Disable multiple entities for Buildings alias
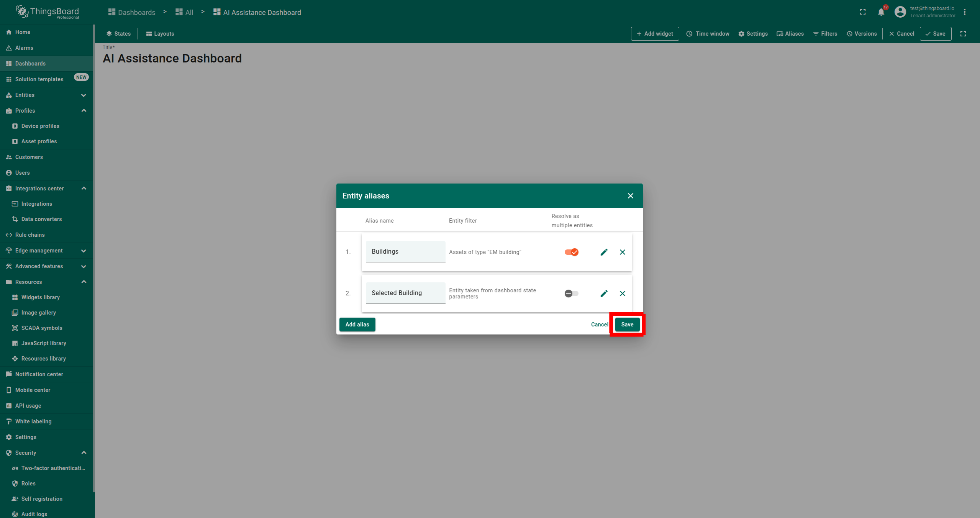This screenshot has height=518, width=980. click(x=571, y=252)
